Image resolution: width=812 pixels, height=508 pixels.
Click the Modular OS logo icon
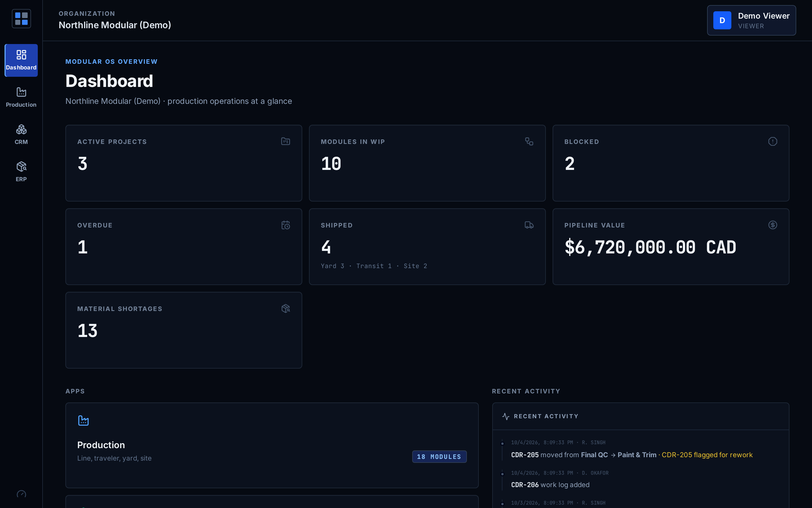(21, 18)
